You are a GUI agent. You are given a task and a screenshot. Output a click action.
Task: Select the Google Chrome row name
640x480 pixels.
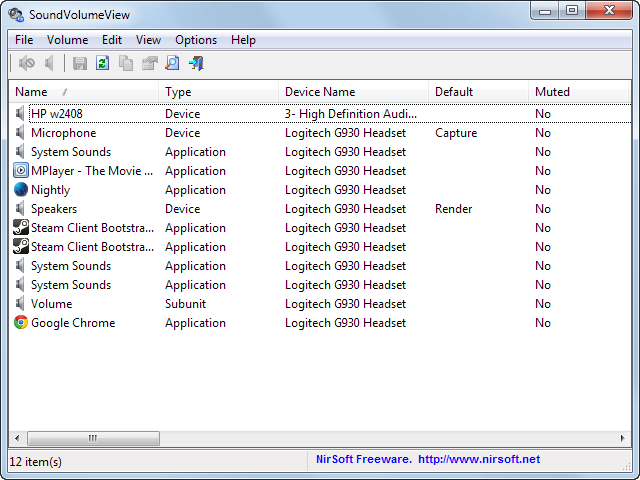[73, 323]
